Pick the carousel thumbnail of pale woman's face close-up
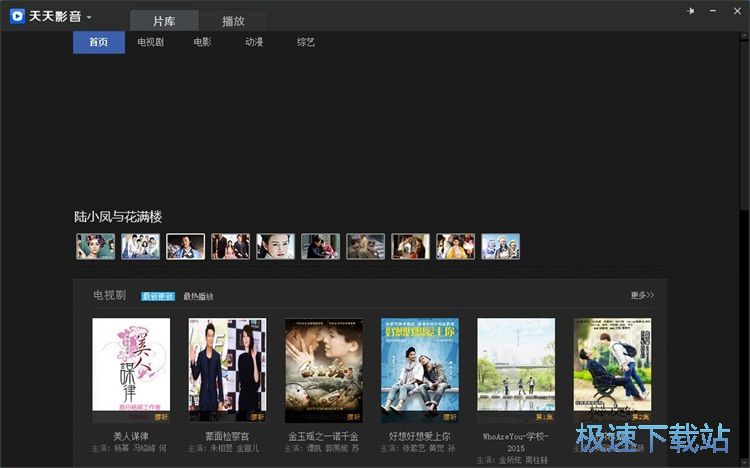This screenshot has height=468, width=750. tap(276, 246)
